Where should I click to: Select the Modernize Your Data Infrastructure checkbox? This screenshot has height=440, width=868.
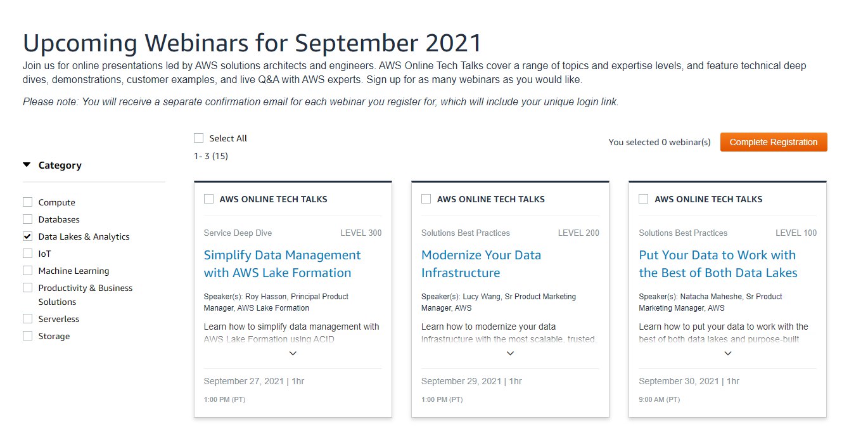click(426, 199)
